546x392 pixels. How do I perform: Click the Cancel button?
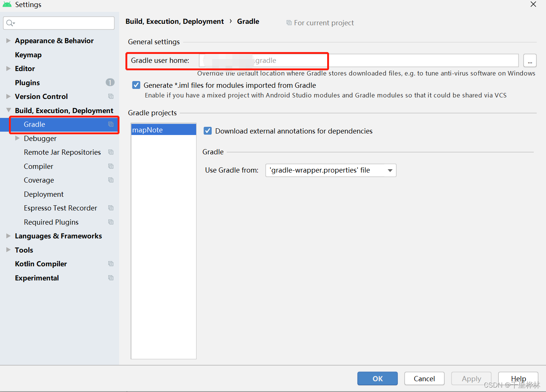pos(424,379)
